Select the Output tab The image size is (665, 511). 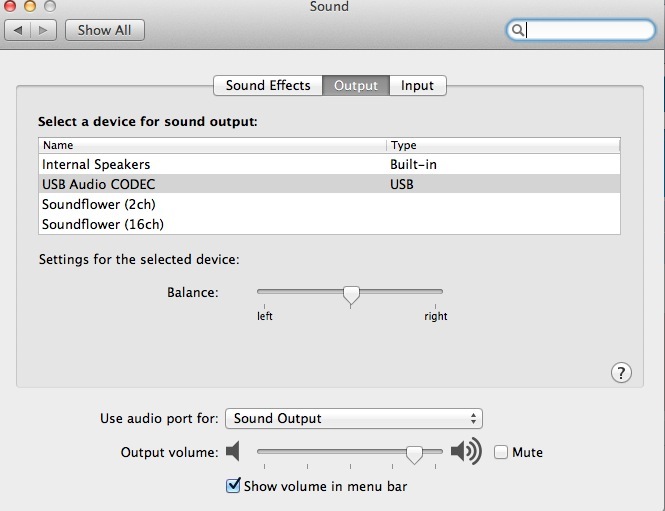click(356, 85)
